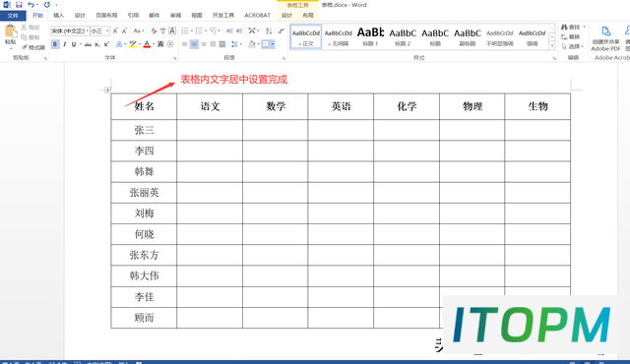Toggle strikethrough formatting
This screenshot has width=630, height=364.
pyautogui.click(x=88, y=44)
